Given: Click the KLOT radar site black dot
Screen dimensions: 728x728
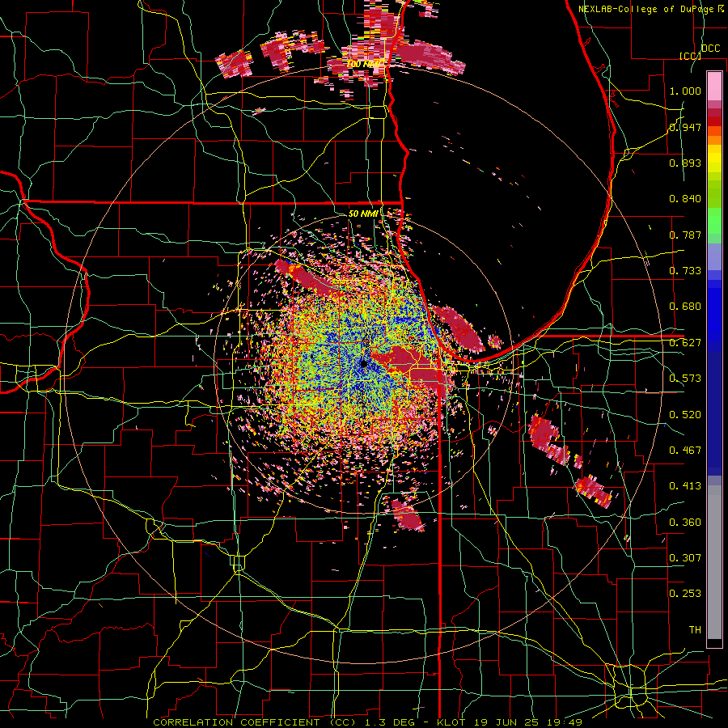Looking at the screenshot, I should tap(363, 363).
